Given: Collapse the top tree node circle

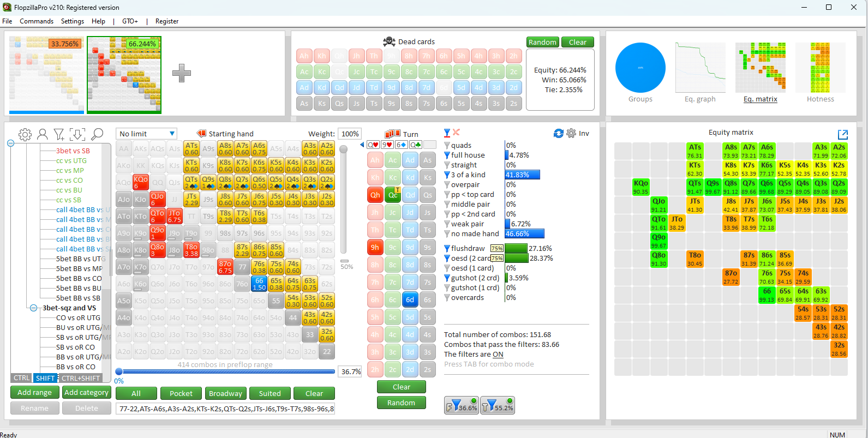Looking at the screenshot, I should coord(10,143).
